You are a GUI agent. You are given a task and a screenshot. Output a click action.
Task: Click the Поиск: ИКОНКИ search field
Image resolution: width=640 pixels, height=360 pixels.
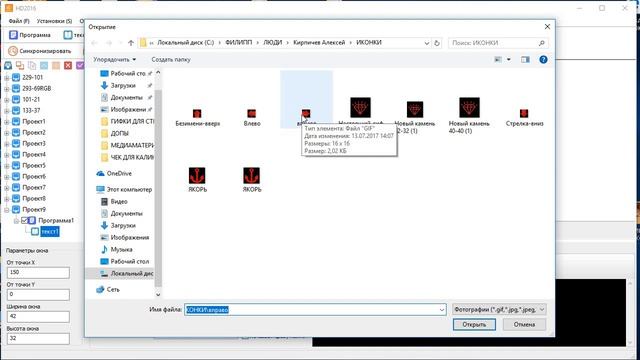point(498,43)
